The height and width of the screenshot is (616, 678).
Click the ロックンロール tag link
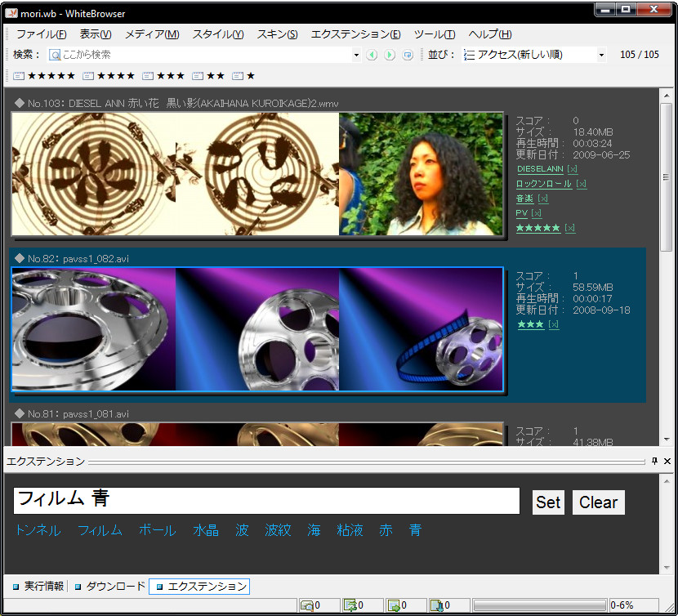pos(544,184)
